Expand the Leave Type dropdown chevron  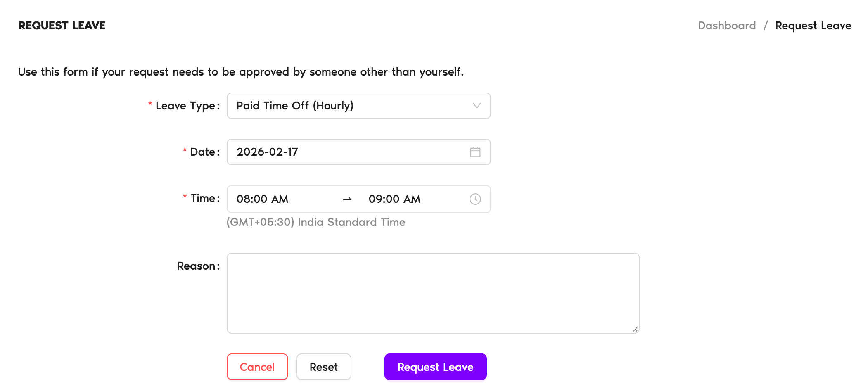click(477, 106)
